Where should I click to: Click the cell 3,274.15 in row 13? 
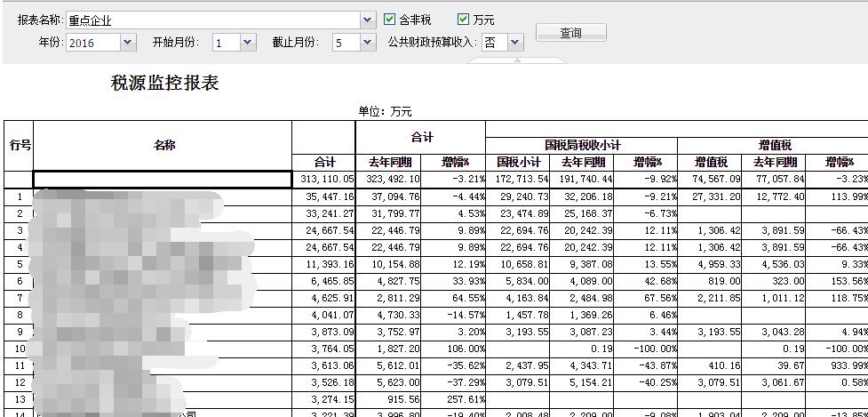tap(324, 400)
